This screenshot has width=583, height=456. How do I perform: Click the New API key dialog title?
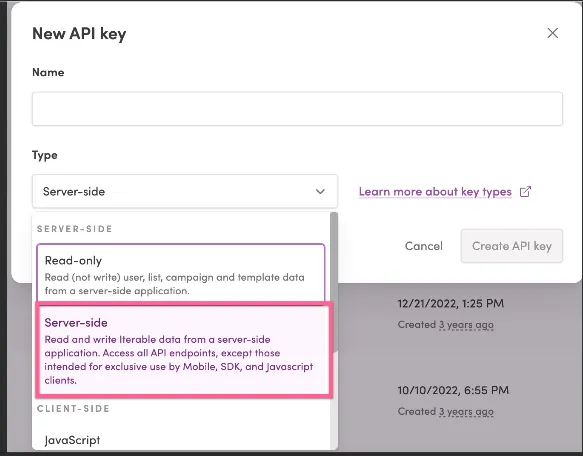tap(79, 33)
